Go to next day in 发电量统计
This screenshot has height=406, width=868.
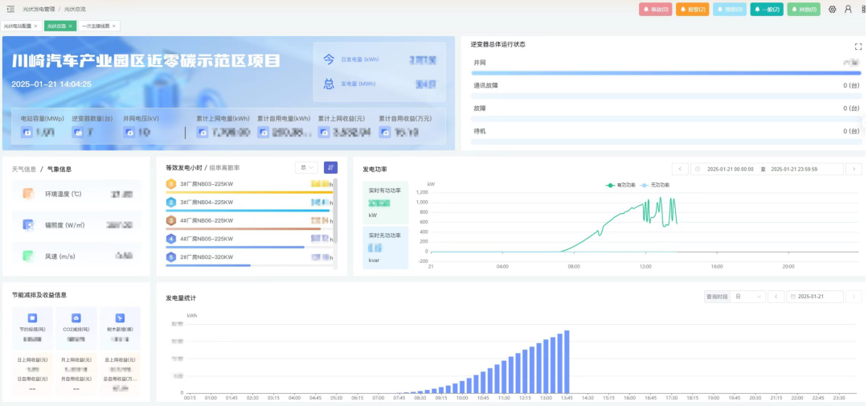point(854,297)
